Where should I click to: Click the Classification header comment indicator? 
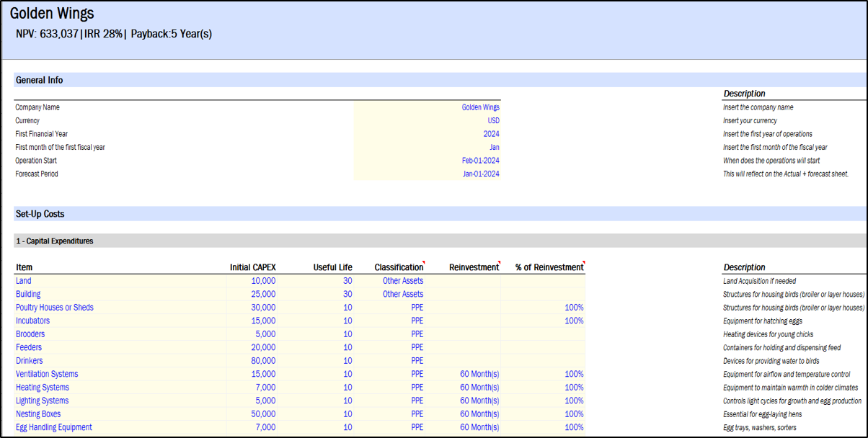point(425,263)
